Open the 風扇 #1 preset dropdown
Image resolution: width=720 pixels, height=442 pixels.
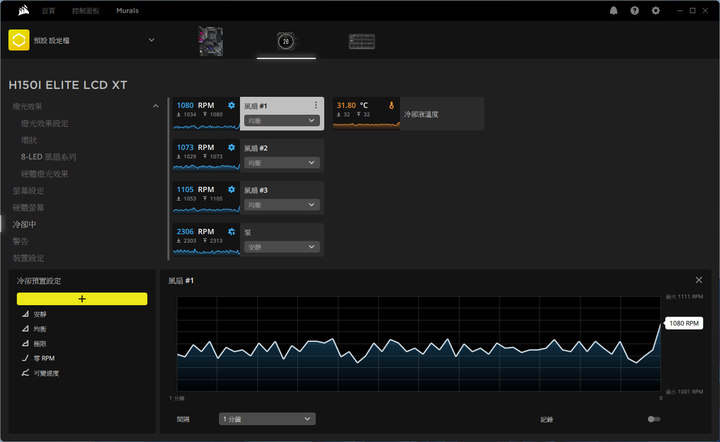point(282,121)
